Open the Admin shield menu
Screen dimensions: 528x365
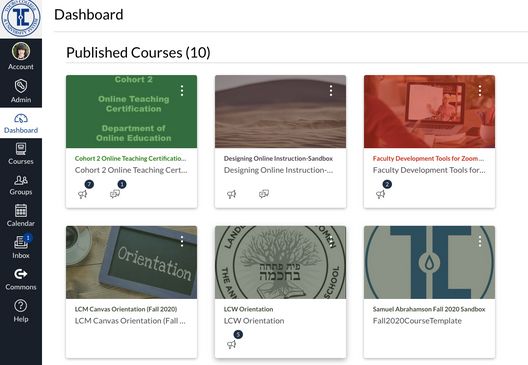tap(21, 91)
